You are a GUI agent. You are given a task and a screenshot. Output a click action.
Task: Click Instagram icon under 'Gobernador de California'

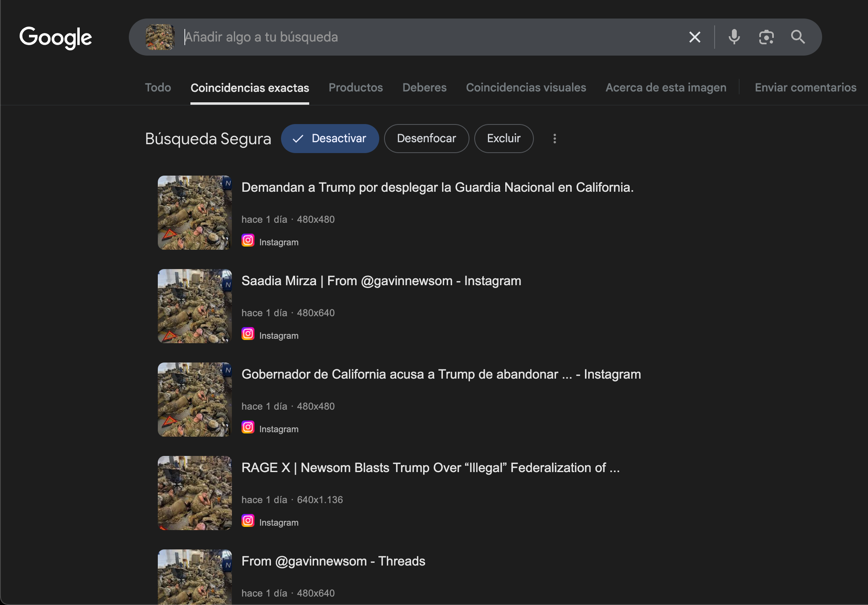click(x=248, y=427)
